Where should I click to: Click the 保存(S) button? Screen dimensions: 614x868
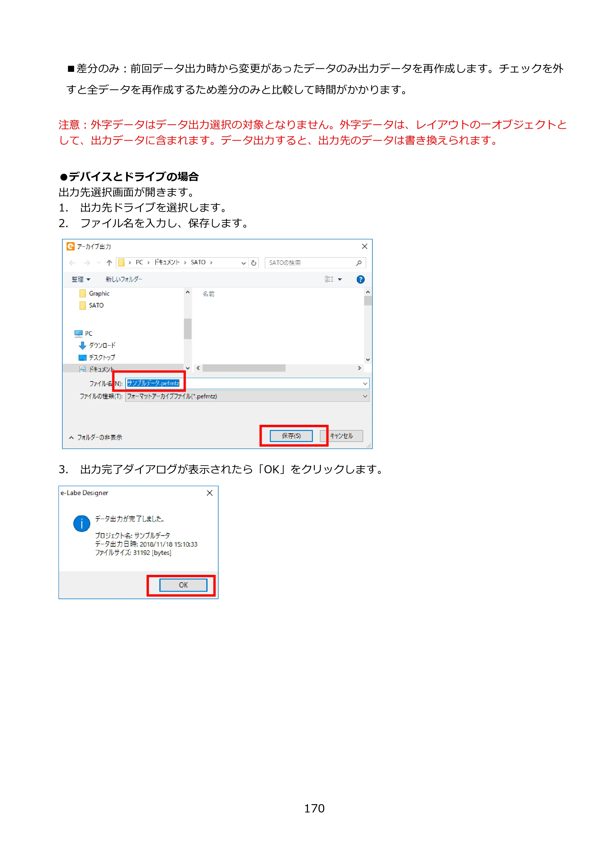tap(291, 436)
